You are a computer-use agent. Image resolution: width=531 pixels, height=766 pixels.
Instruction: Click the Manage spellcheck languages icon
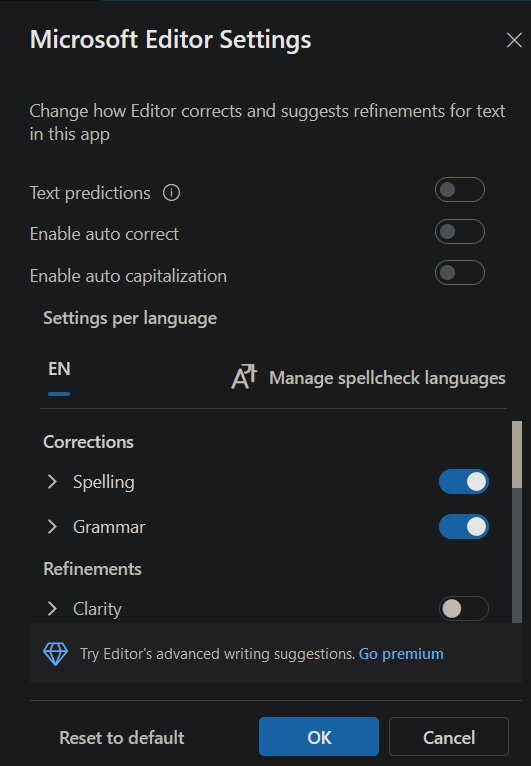244,377
